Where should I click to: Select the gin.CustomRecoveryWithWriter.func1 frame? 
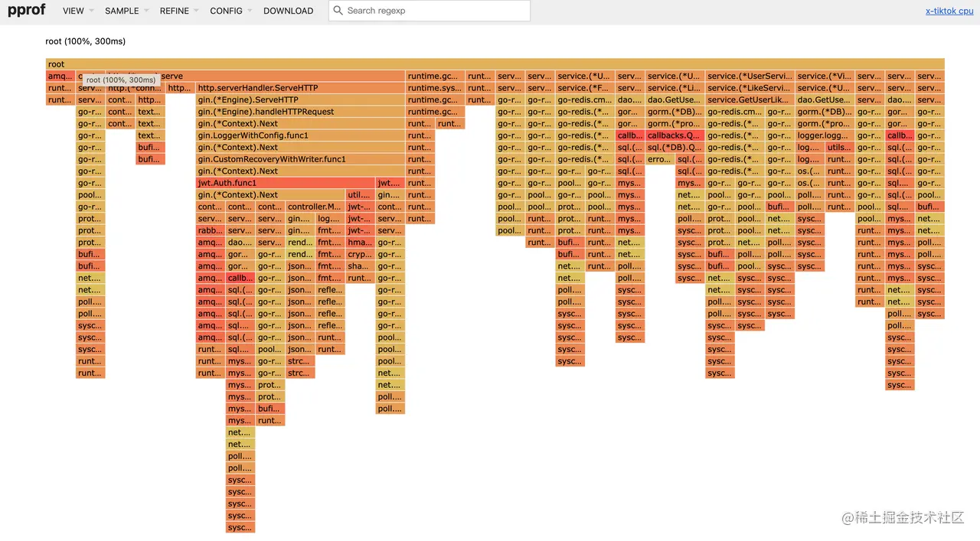pos(301,159)
